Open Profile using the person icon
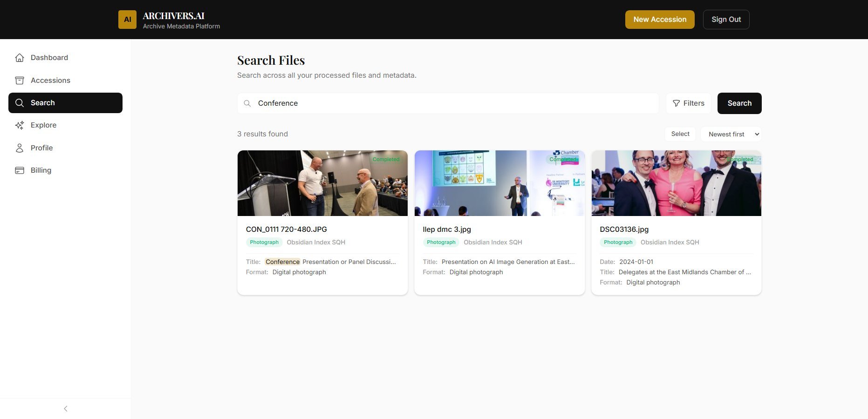The height and width of the screenshot is (419, 868). (19, 148)
